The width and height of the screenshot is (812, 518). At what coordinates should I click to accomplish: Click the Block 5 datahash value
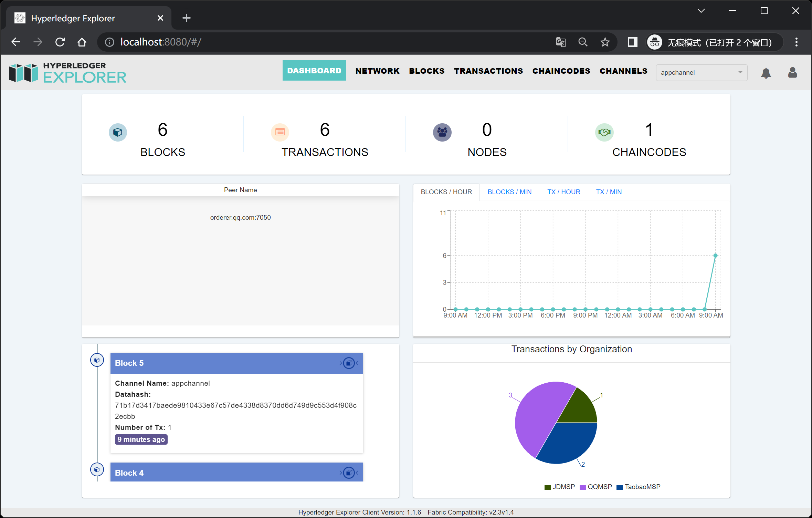pos(236,411)
